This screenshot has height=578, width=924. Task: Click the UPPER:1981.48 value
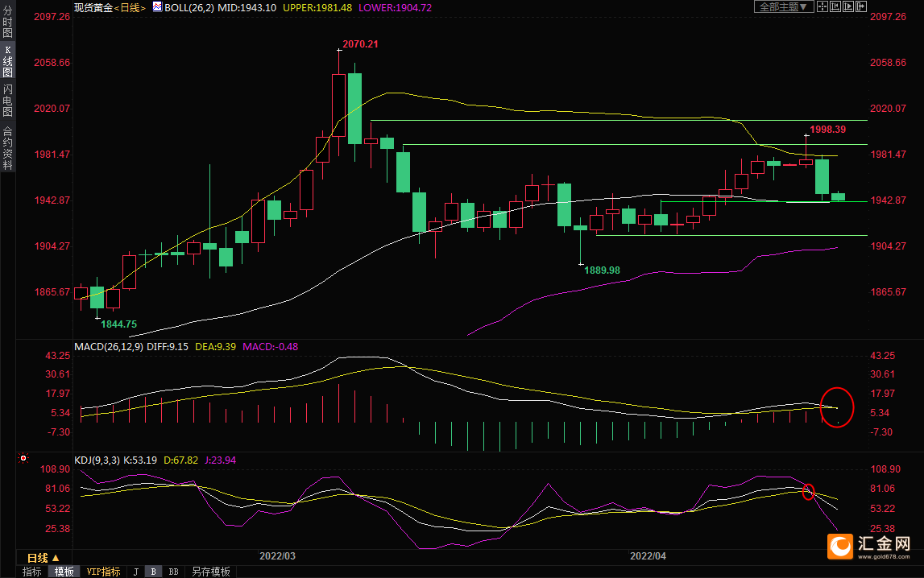317,8
